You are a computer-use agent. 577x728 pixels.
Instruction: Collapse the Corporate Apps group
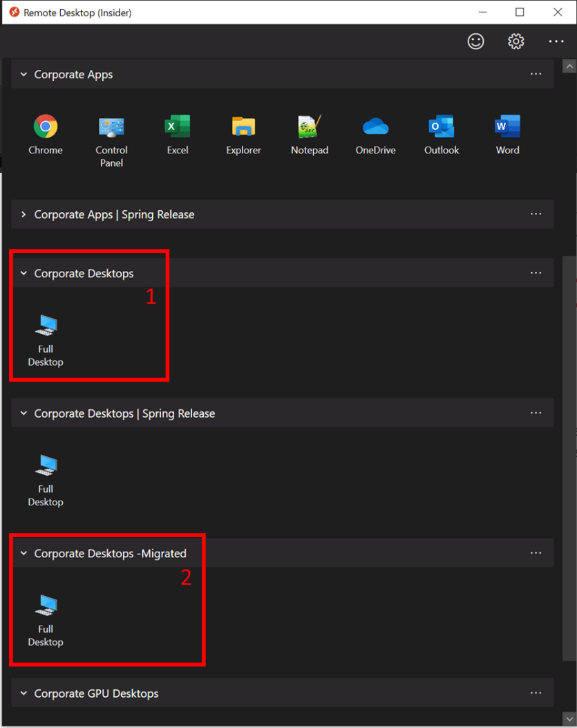[x=23, y=74]
